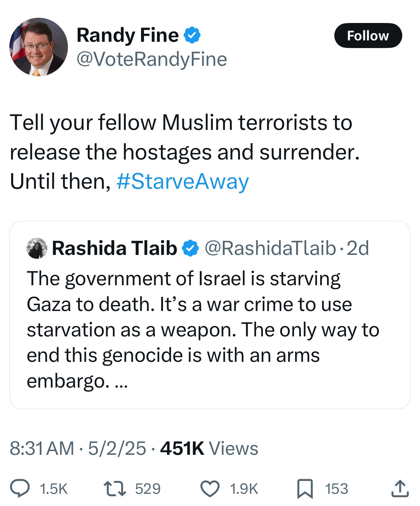This screenshot has height=506, width=420.
Task: Like the post with heart icon
Action: click(210, 489)
